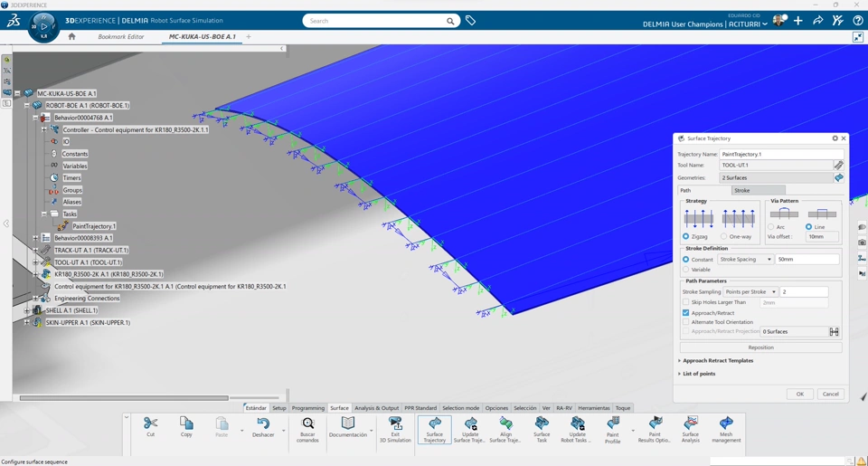Choose Variable stroke definition
This screenshot has height=466, width=868.
pyautogui.click(x=686, y=270)
